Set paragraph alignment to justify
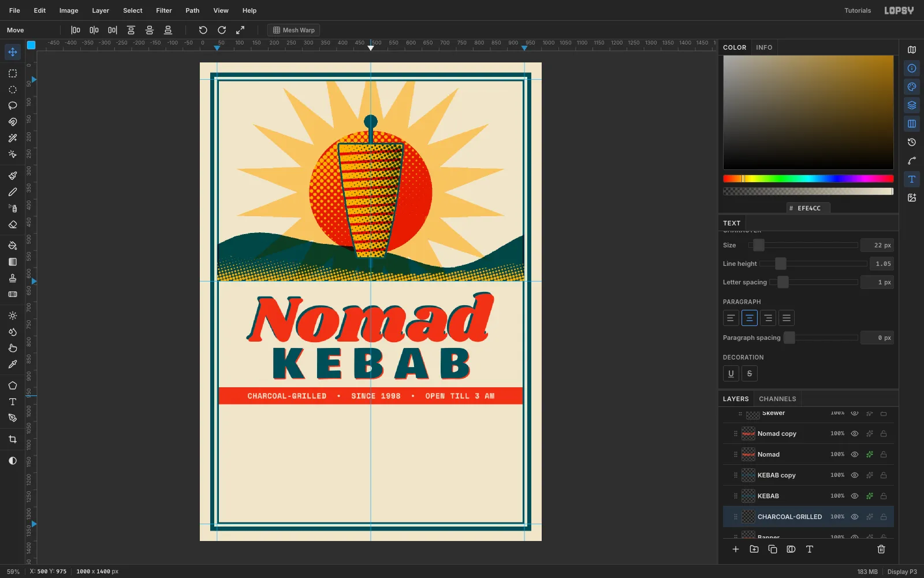The height and width of the screenshot is (578, 924). (x=787, y=318)
